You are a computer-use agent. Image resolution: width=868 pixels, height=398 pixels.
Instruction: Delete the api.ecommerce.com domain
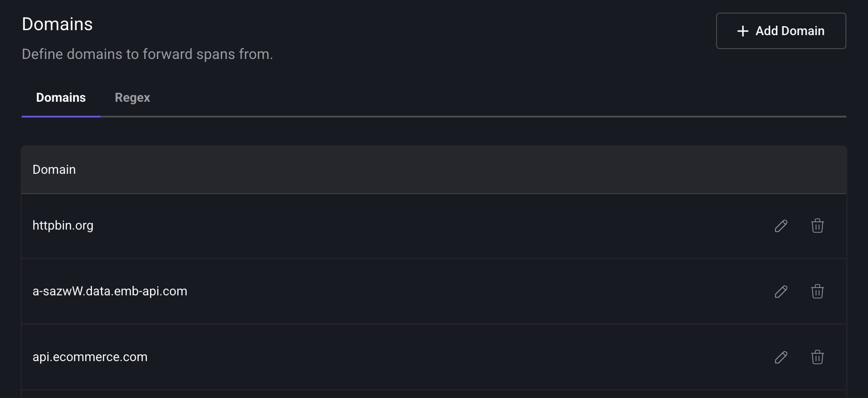click(x=817, y=357)
